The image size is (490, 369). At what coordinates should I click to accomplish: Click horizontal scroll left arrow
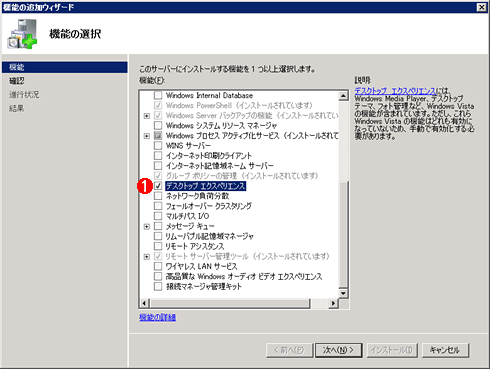[x=145, y=303]
